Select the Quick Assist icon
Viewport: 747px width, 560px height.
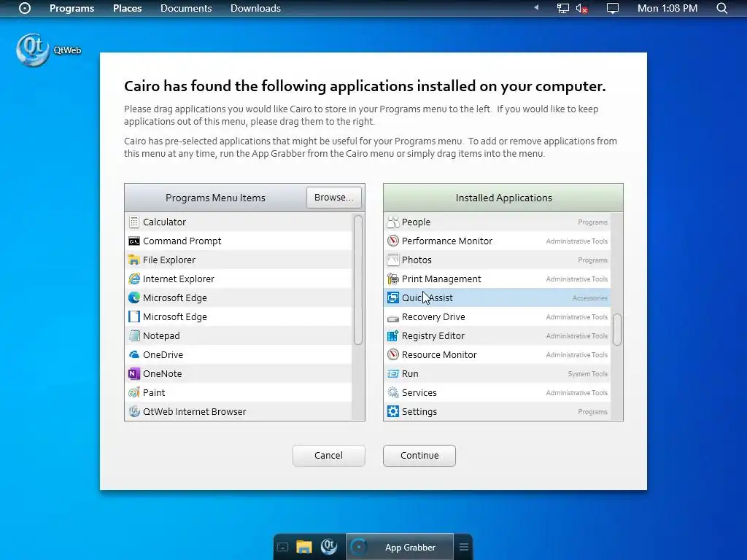[x=392, y=297]
